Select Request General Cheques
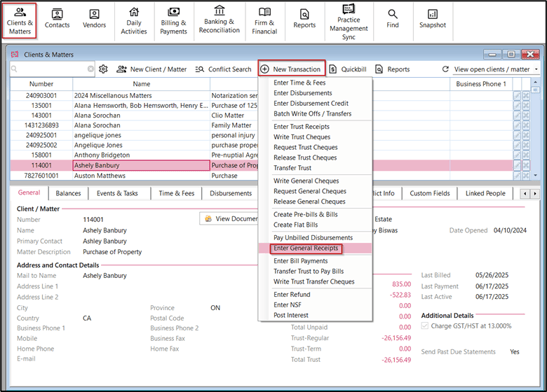This screenshot has width=547, height=392. [310, 191]
